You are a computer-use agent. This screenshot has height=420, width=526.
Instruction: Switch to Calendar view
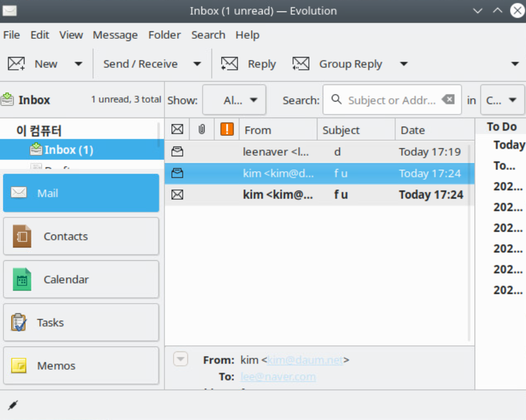(x=81, y=279)
